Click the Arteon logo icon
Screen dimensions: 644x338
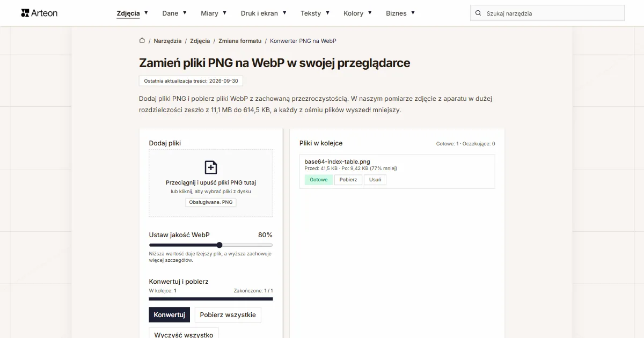[x=25, y=13]
